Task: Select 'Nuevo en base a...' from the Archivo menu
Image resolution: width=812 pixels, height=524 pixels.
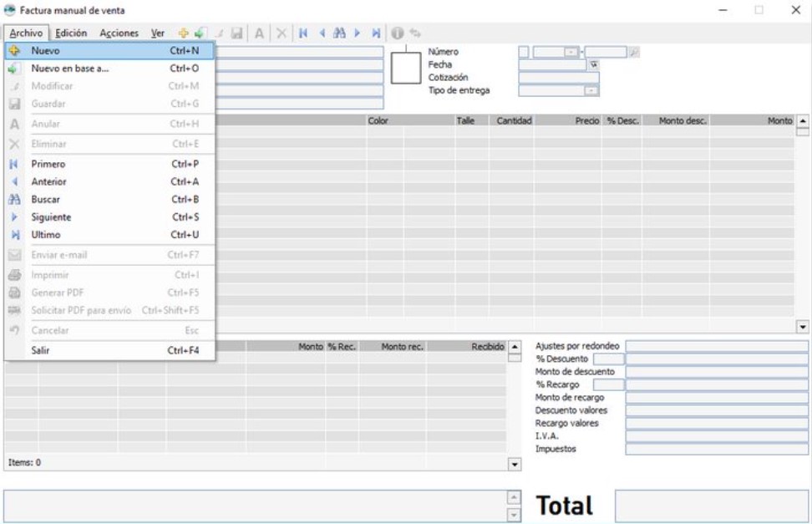Action: tap(70, 69)
